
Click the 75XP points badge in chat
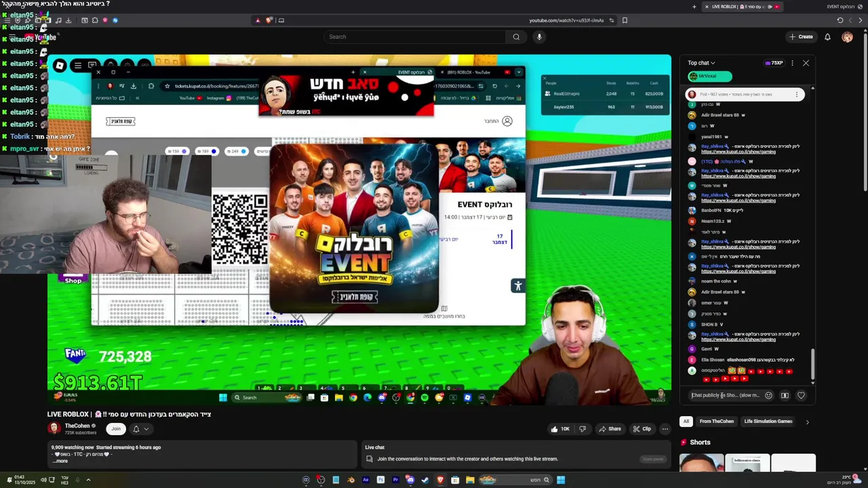tap(774, 63)
